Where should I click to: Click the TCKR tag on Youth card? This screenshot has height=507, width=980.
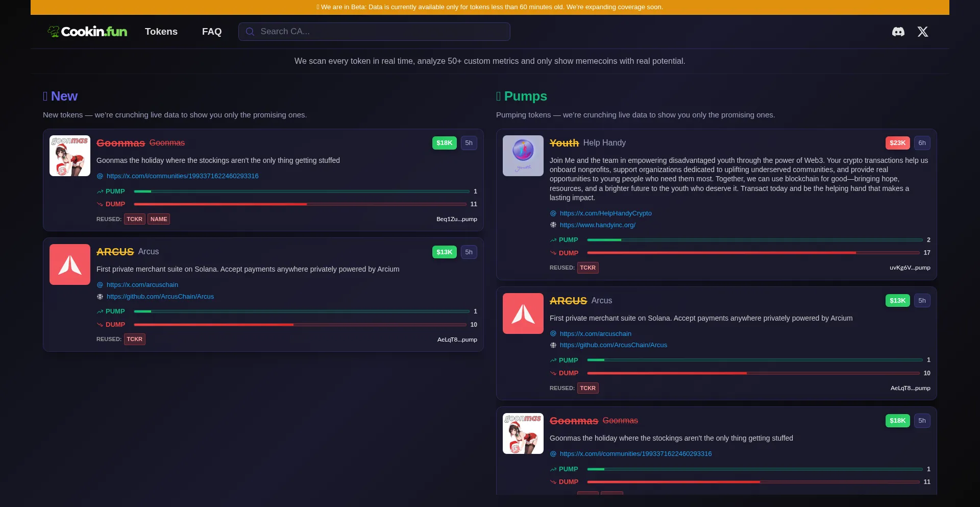[587, 268]
